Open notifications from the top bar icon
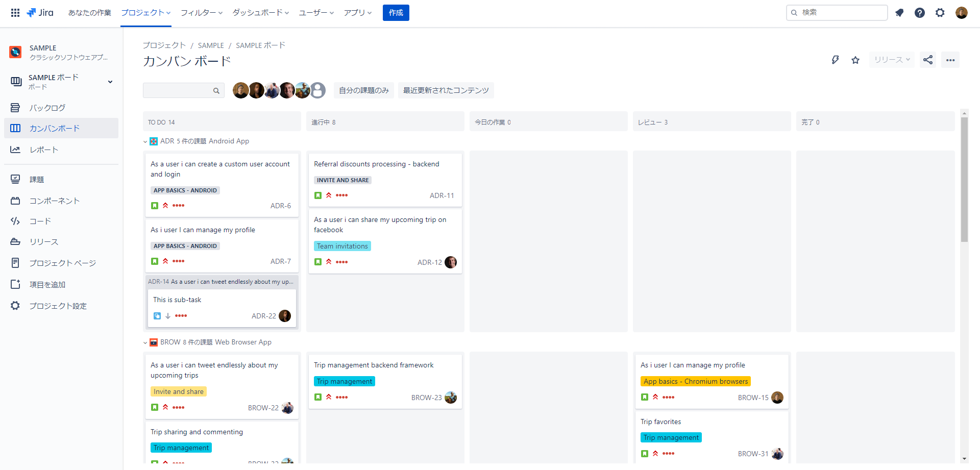 (x=899, y=13)
